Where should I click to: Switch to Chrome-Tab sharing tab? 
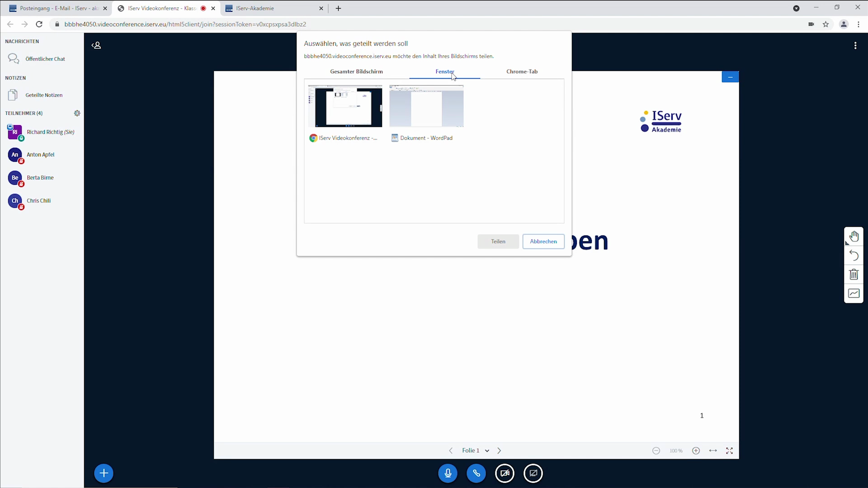pos(522,71)
